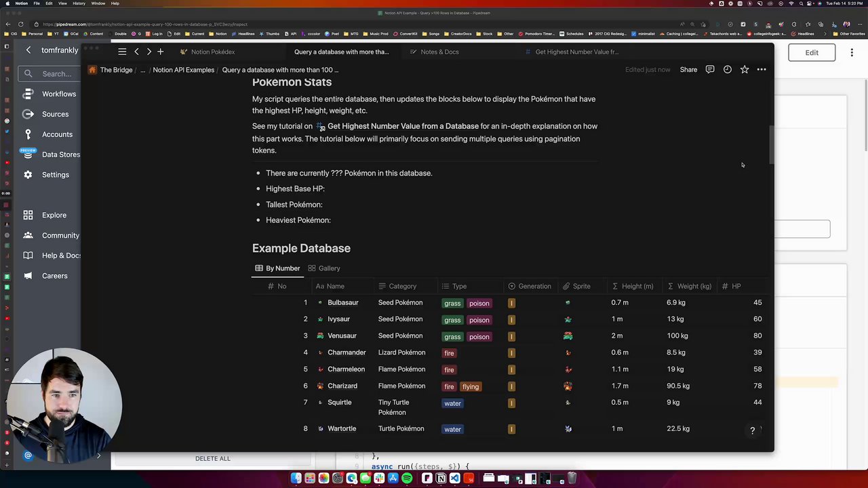Click The Bridge breadcrumb link
This screenshot has height=488, width=868.
[116, 70]
